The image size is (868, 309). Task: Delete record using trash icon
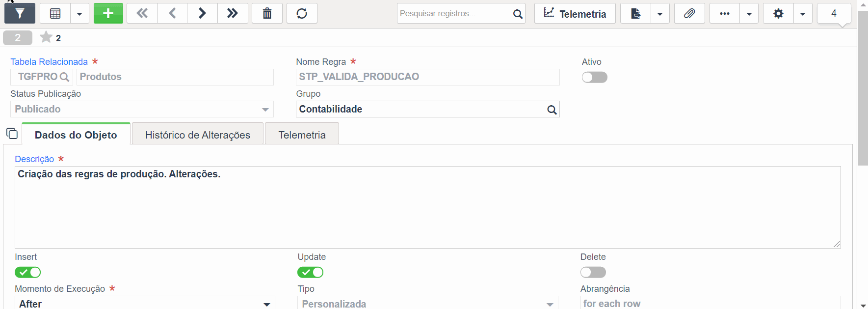267,13
